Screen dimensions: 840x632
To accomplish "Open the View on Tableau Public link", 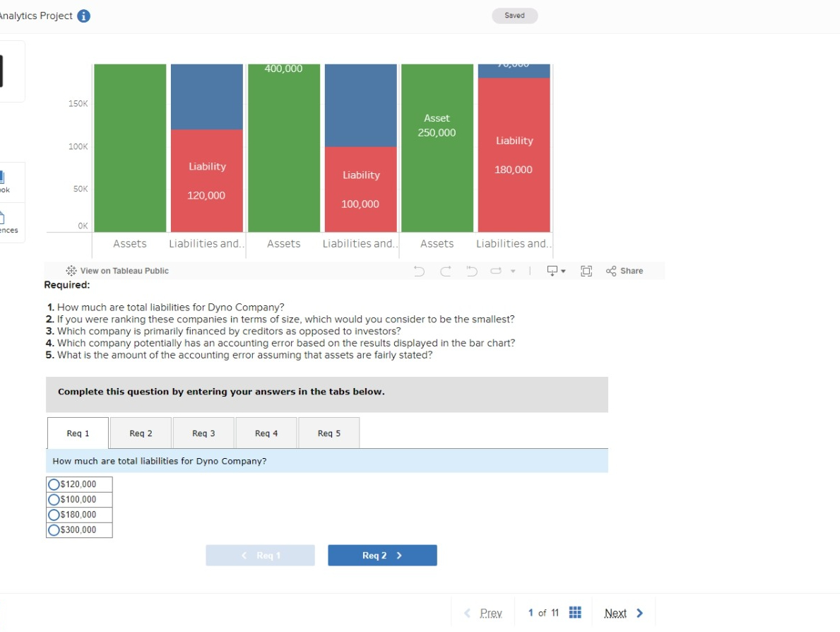I will click(117, 270).
